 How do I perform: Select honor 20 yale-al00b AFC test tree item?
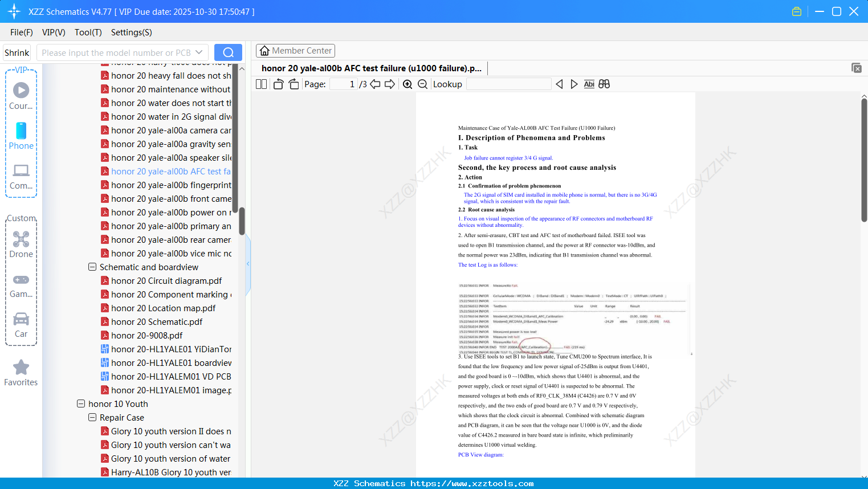[166, 172]
